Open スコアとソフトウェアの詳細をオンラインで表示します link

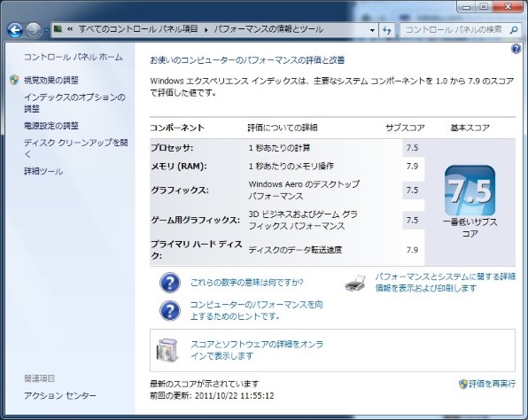pos(257,350)
